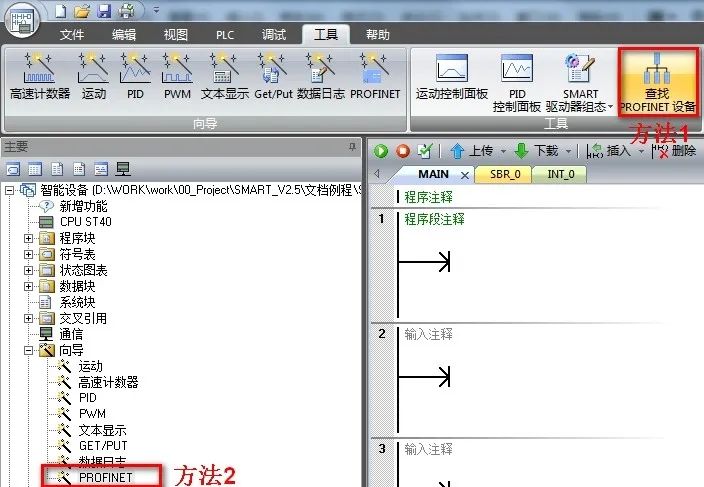Click the Delete (删除) toolbar button
The width and height of the screenshot is (704, 487).
[674, 151]
